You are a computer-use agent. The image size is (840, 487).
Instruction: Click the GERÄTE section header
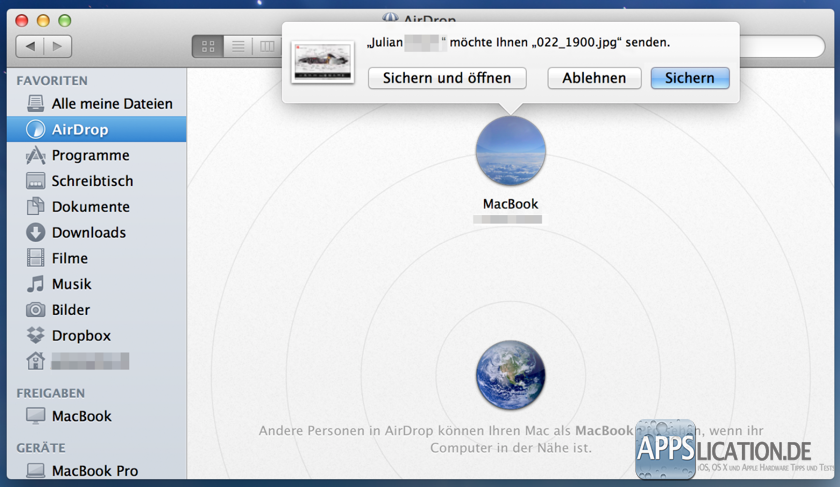click(x=41, y=448)
